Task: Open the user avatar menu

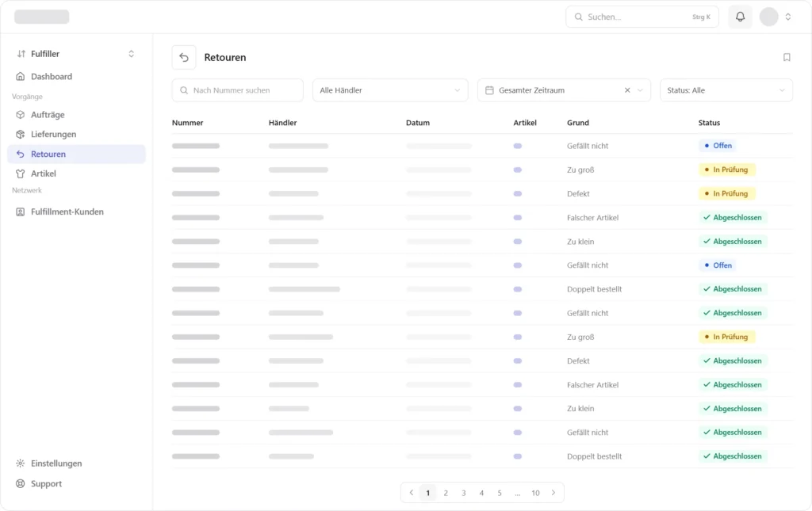Action: tap(768, 17)
